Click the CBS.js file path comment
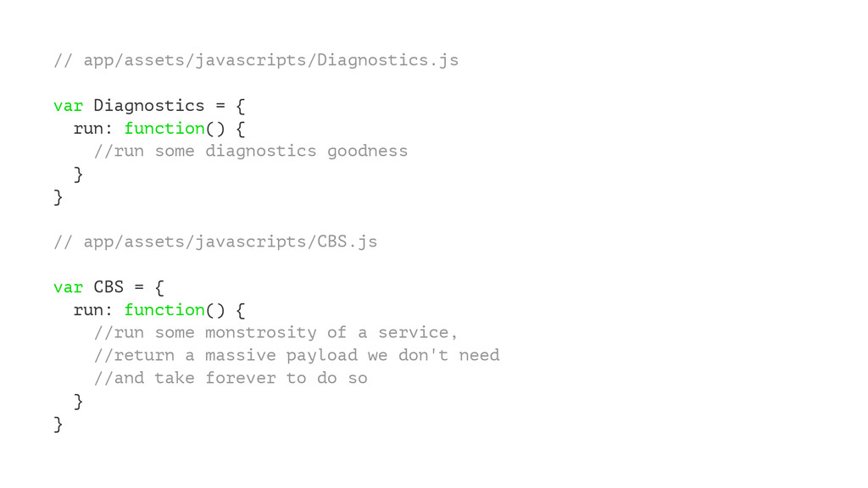This screenshot has width=868, height=488. [x=215, y=241]
